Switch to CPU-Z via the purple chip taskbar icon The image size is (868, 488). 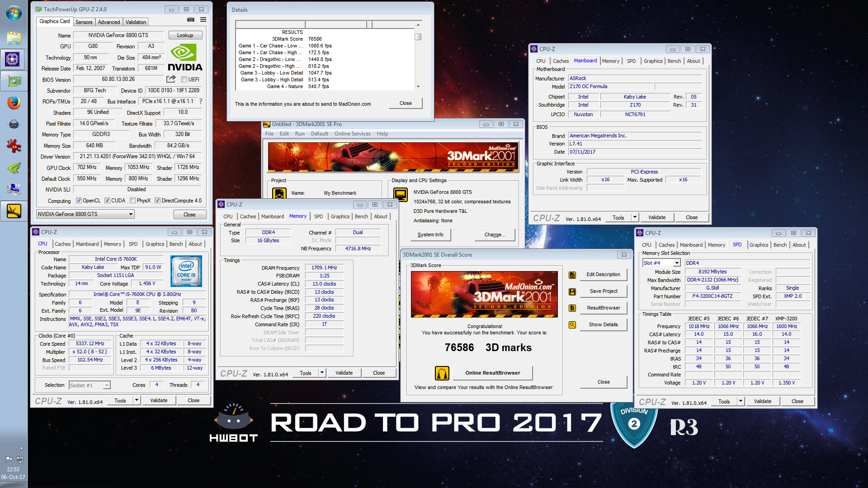click(x=13, y=59)
